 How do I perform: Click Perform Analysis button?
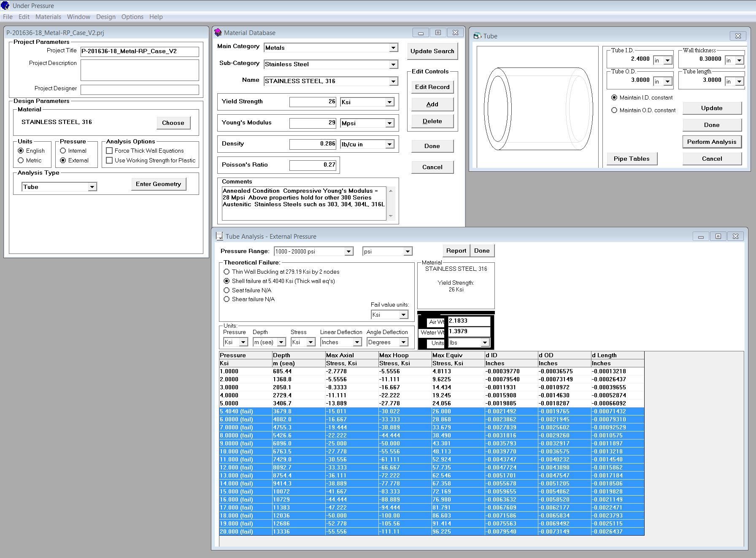coord(712,142)
